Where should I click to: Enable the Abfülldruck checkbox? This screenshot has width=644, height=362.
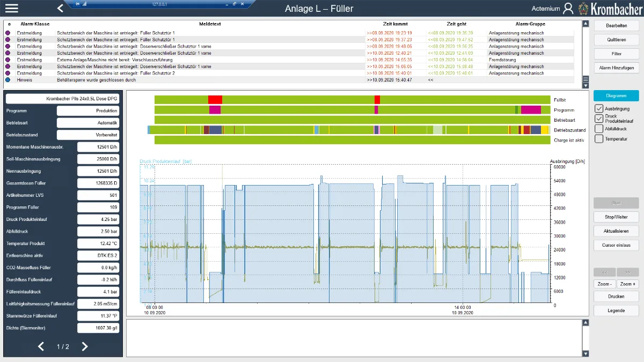pyautogui.click(x=599, y=129)
